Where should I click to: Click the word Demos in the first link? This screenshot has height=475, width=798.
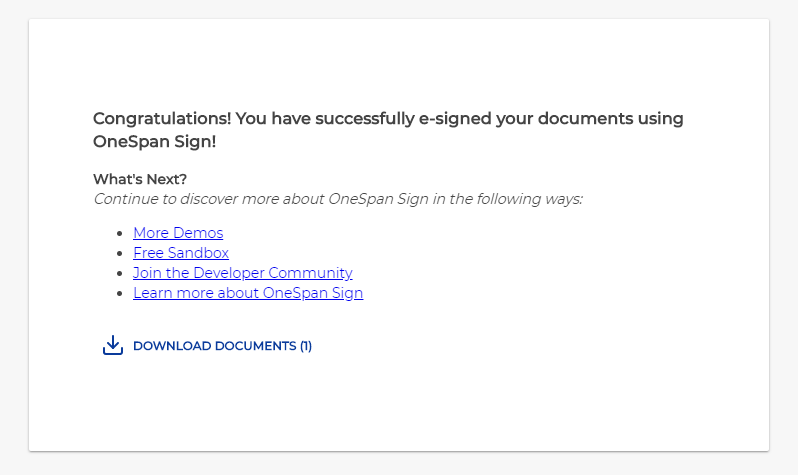pyautogui.click(x=198, y=233)
